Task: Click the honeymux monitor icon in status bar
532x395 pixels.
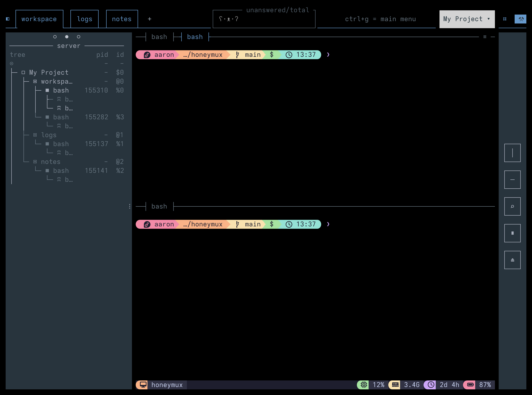Action: point(143,385)
